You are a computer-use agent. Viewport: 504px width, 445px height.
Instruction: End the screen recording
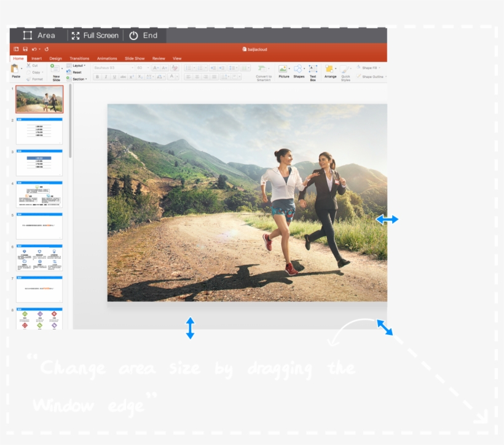(x=144, y=35)
